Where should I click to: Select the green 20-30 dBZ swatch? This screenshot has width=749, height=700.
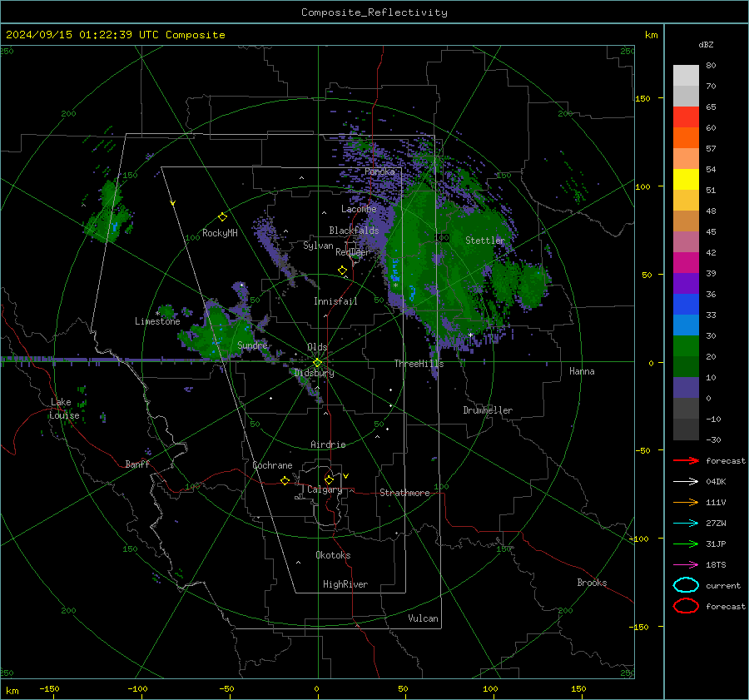coord(686,346)
